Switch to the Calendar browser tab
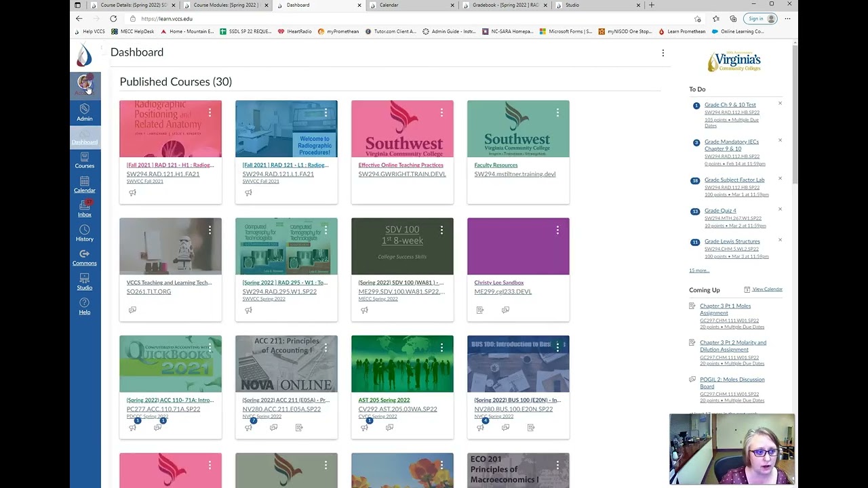The width and height of the screenshot is (868, 488). pyautogui.click(x=412, y=5)
